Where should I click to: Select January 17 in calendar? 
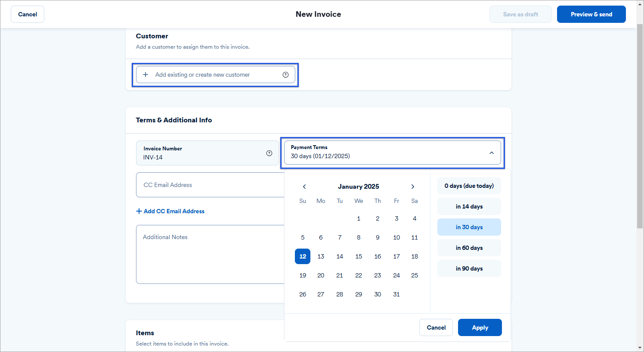[396, 256]
